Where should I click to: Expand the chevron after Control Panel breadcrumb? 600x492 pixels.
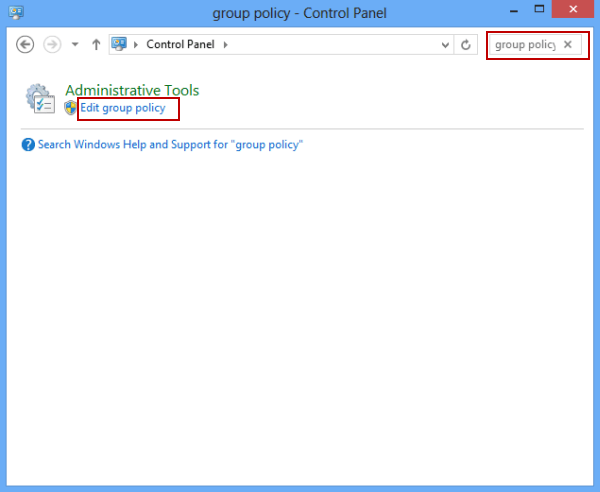pyautogui.click(x=226, y=45)
